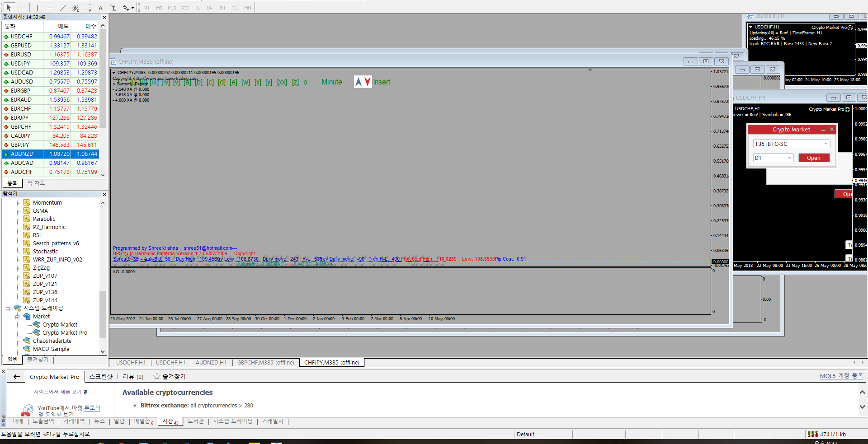Select Crypto Market Pro expert advisor icon

click(x=36, y=333)
